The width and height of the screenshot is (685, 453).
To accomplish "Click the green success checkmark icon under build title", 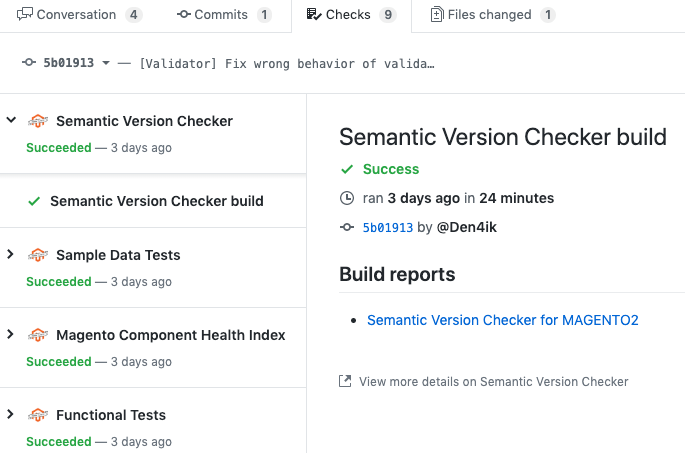I will click(347, 169).
